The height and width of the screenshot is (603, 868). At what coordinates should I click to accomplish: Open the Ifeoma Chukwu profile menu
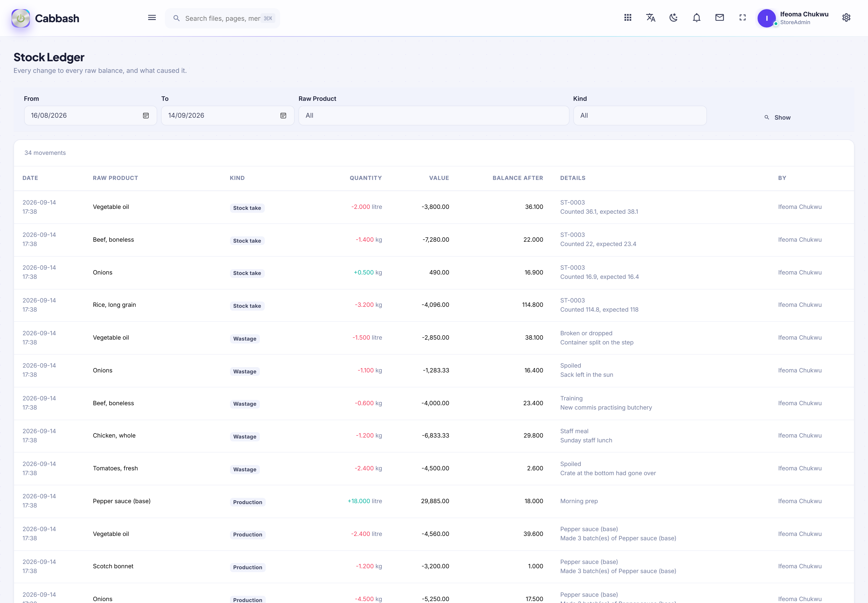point(793,18)
